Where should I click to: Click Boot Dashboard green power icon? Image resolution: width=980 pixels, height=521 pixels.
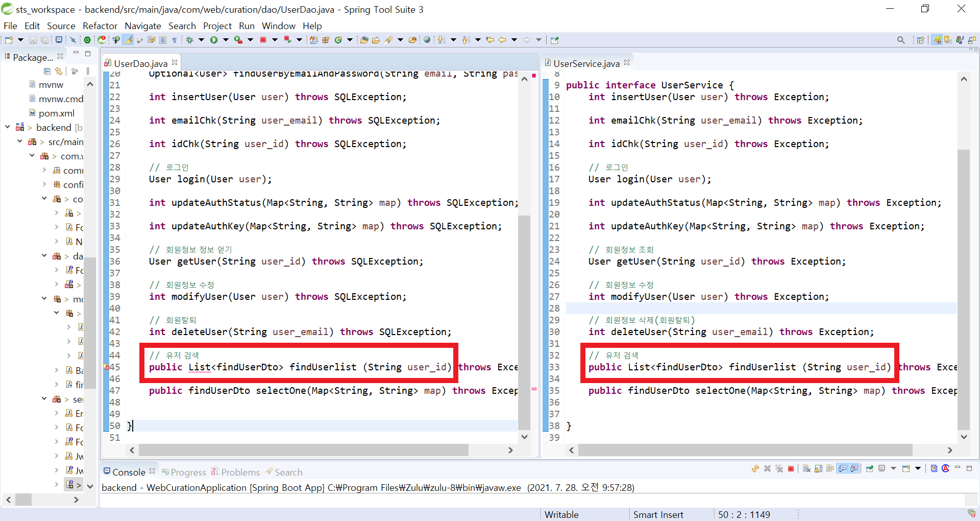click(x=87, y=40)
